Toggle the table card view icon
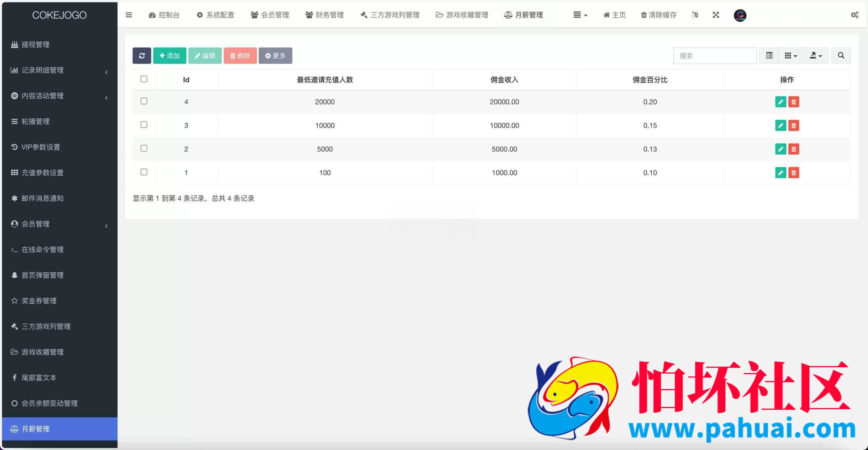This screenshot has height=450, width=868. [769, 56]
